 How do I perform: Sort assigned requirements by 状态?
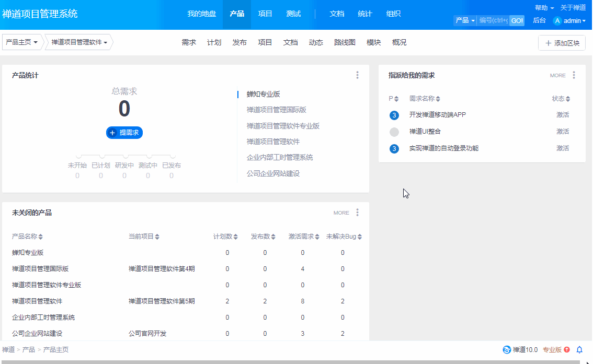[x=561, y=99]
